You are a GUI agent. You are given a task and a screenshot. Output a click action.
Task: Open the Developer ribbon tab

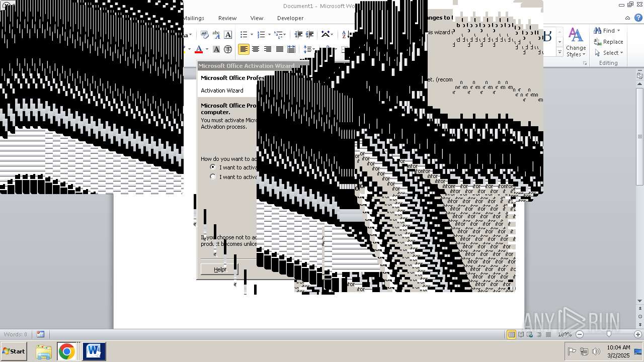pos(290,18)
